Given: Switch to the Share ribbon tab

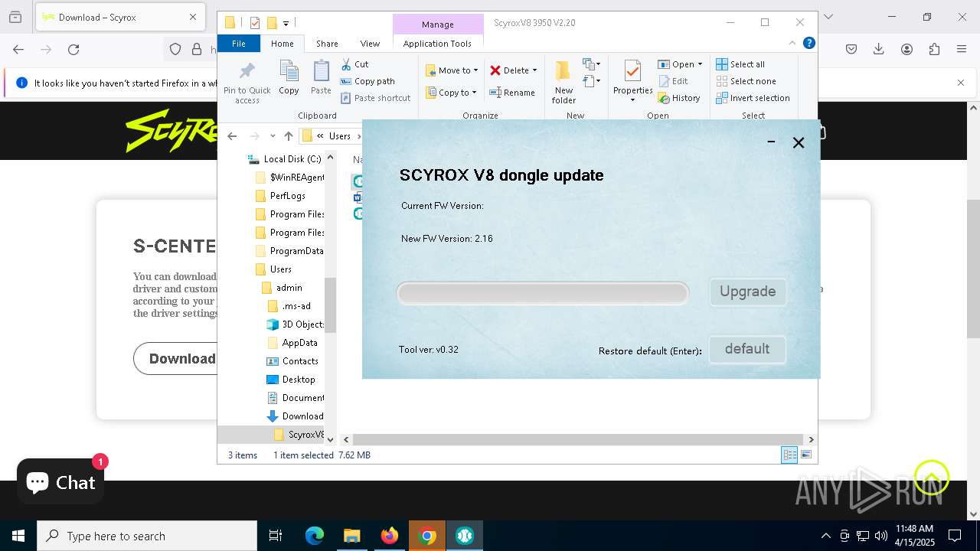Looking at the screenshot, I should pos(327,44).
